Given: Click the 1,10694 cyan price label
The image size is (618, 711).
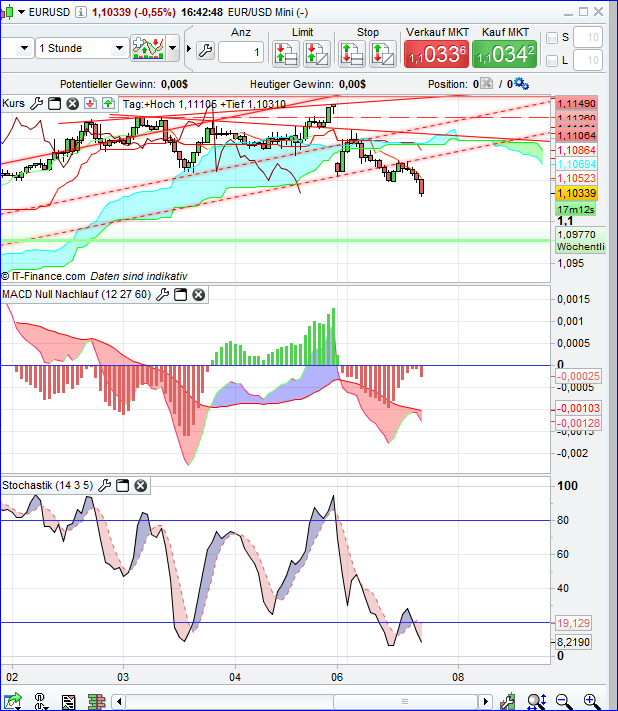Looking at the screenshot, I should 576,164.
